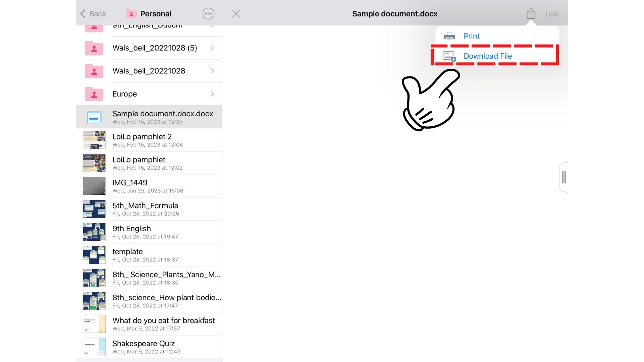Select Download File menu entry
The width and height of the screenshot is (644, 362).
pos(487,56)
